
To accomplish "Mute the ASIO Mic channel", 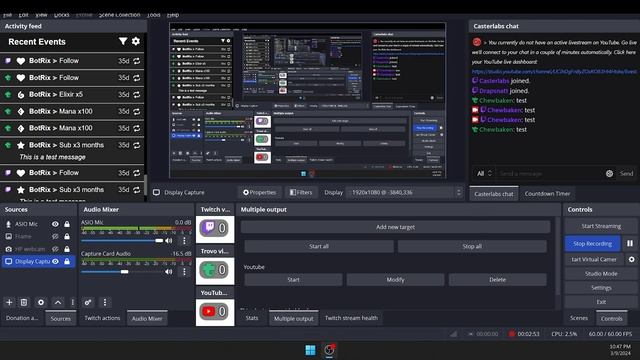I will (169, 240).
